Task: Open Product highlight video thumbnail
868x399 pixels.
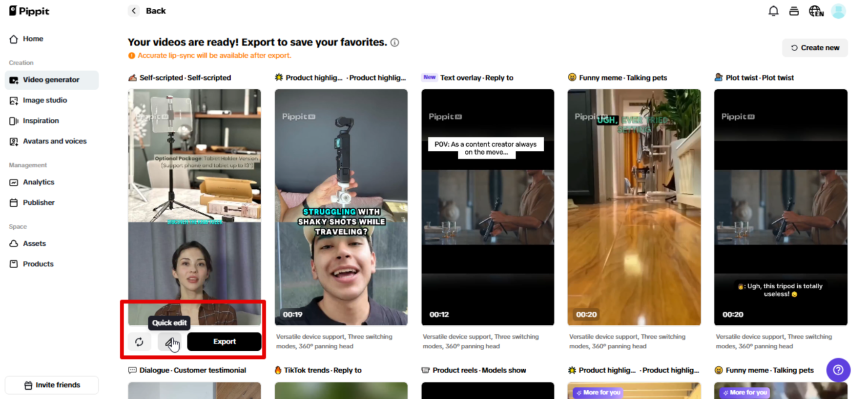Action: (x=341, y=207)
